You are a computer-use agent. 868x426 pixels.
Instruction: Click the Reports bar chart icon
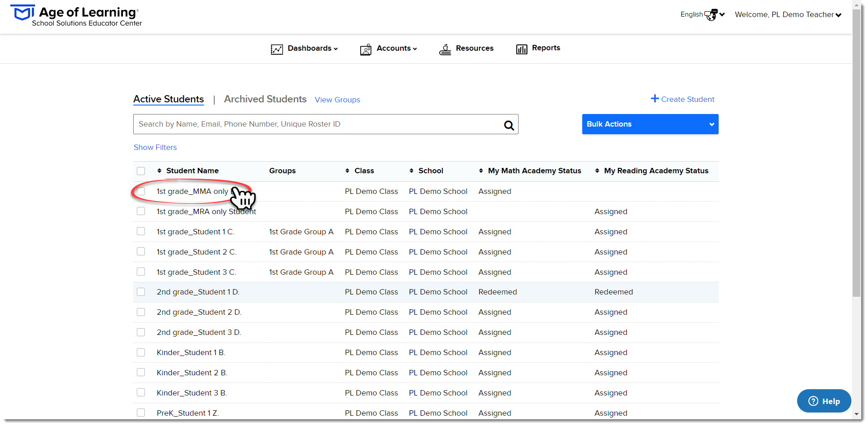coord(522,49)
